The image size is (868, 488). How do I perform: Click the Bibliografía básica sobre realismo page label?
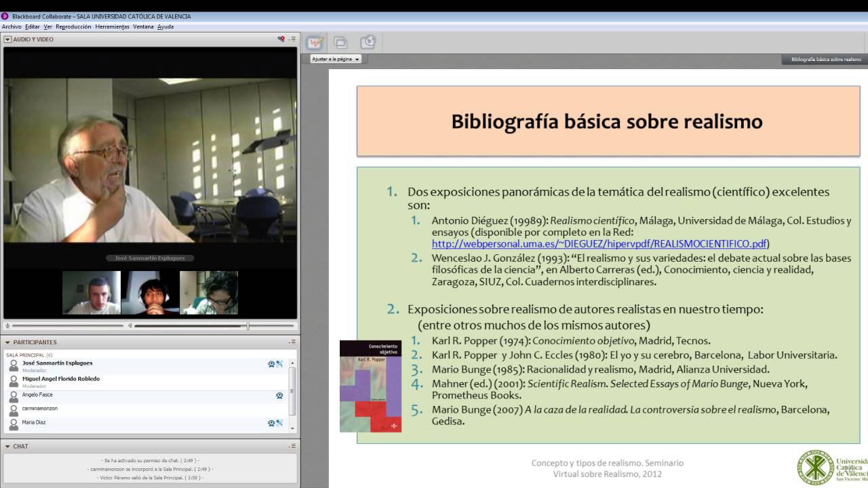tap(825, 59)
